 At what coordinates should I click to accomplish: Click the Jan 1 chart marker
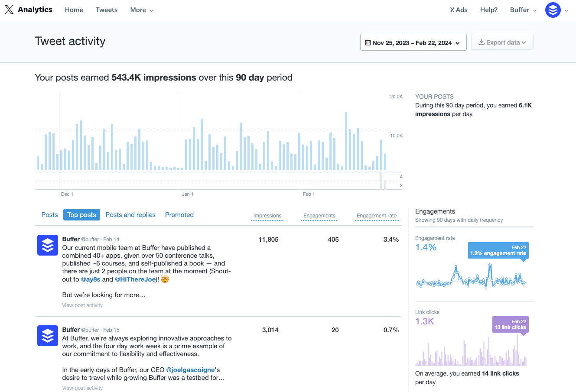pos(188,194)
